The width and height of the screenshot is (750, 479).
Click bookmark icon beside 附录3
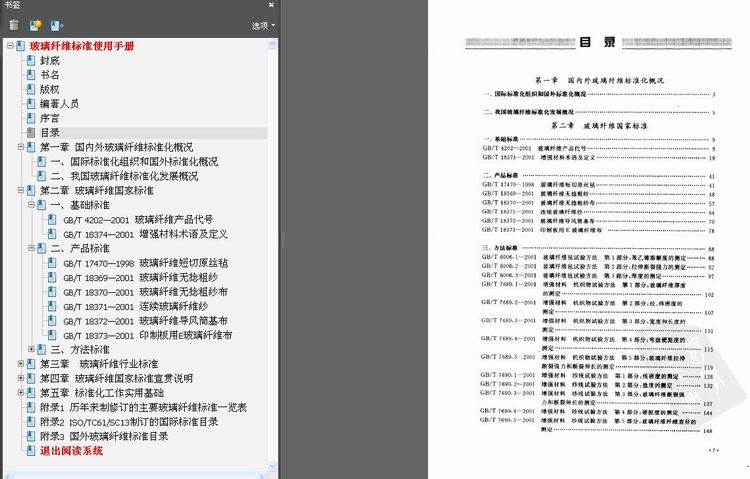click(31, 436)
